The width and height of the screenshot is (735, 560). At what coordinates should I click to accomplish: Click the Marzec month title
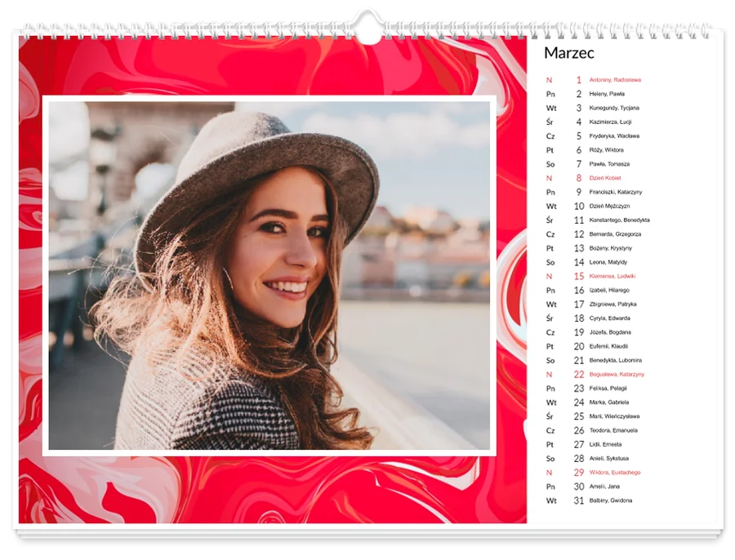[x=568, y=53]
